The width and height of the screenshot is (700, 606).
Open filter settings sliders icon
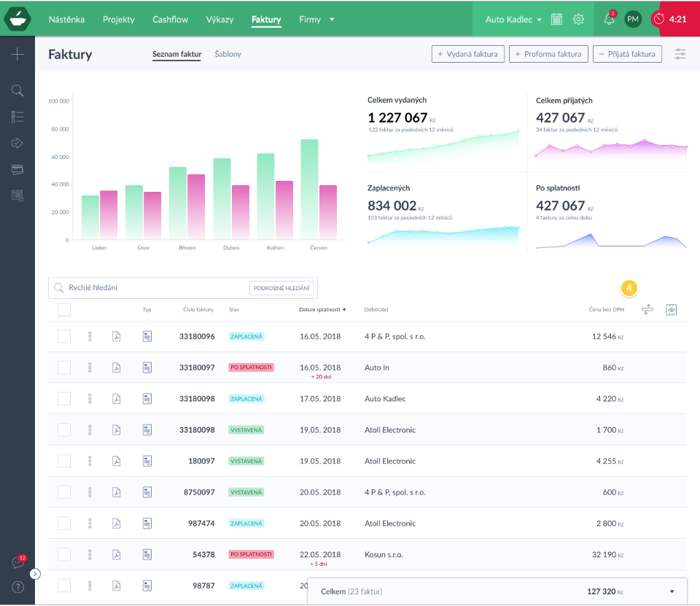point(680,54)
